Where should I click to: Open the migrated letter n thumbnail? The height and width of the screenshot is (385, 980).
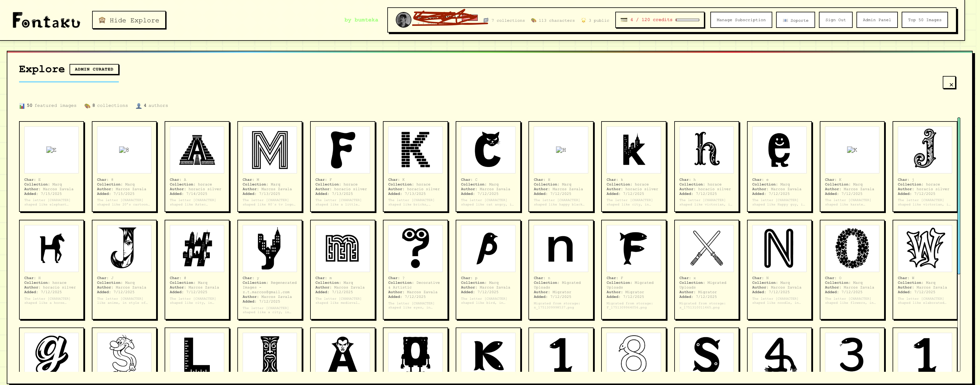pos(561,249)
